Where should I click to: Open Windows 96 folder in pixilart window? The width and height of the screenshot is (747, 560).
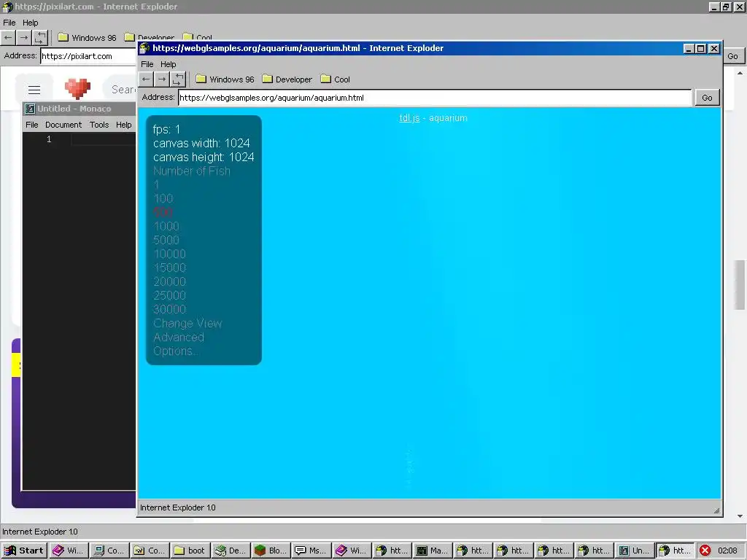(87, 38)
